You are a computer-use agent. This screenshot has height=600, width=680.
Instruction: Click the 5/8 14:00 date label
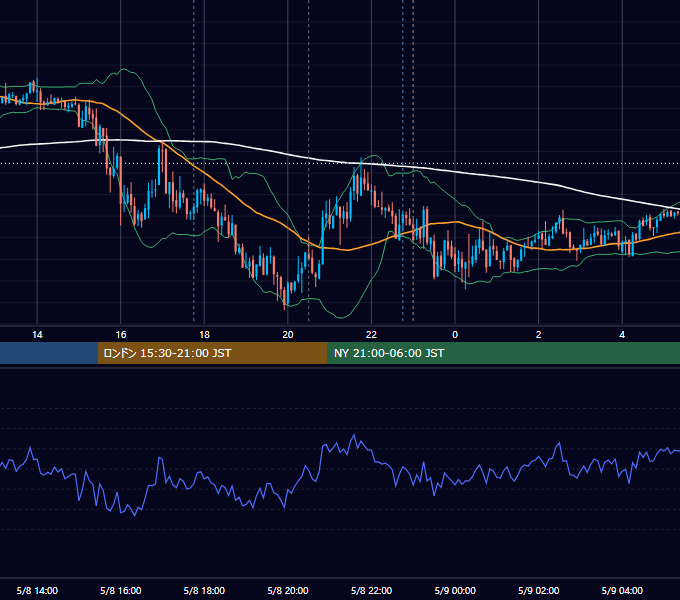[x=37, y=590]
